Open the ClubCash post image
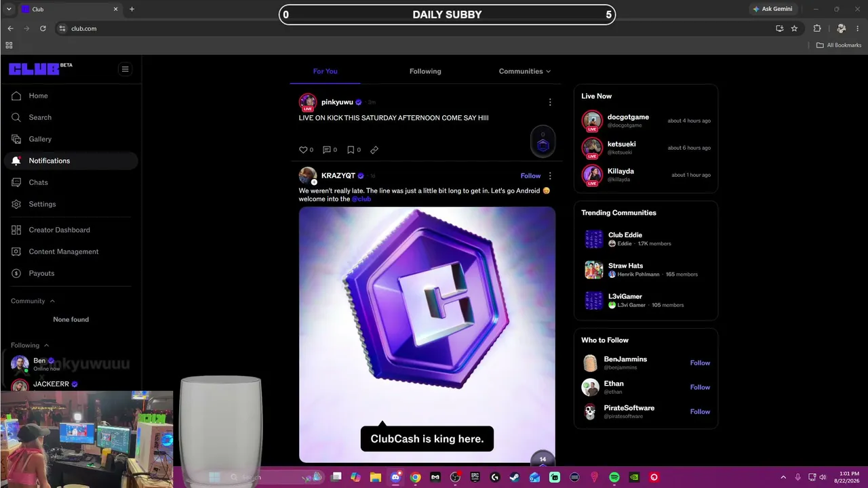 (427, 335)
